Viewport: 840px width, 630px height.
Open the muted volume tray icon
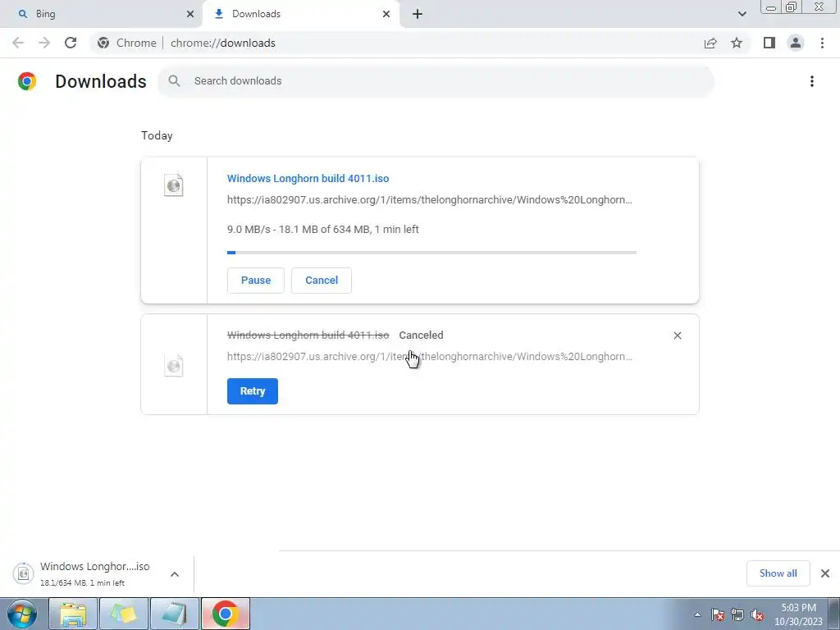point(757,614)
